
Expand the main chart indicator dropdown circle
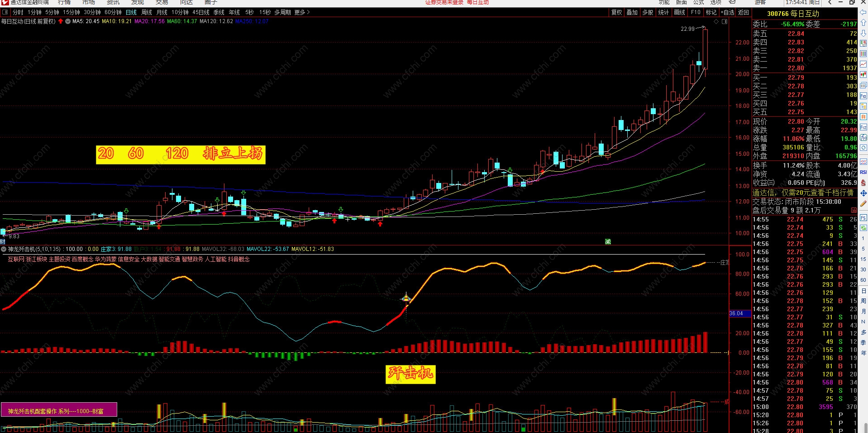pos(68,21)
